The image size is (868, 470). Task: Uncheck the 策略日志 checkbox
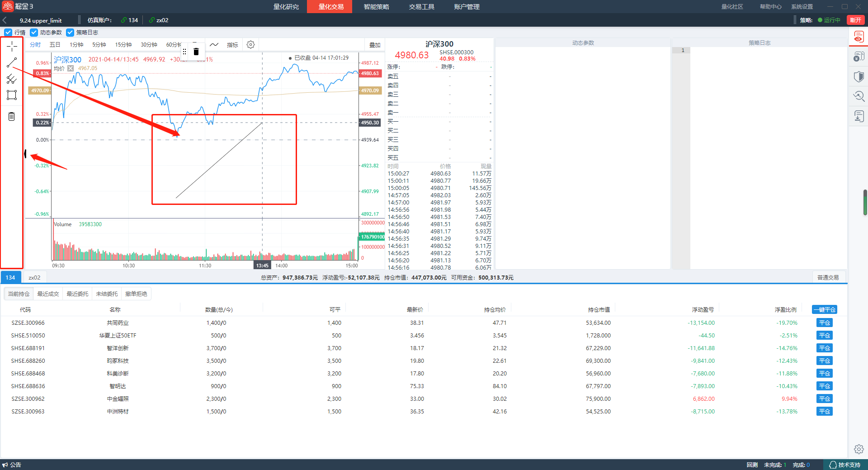coord(70,33)
